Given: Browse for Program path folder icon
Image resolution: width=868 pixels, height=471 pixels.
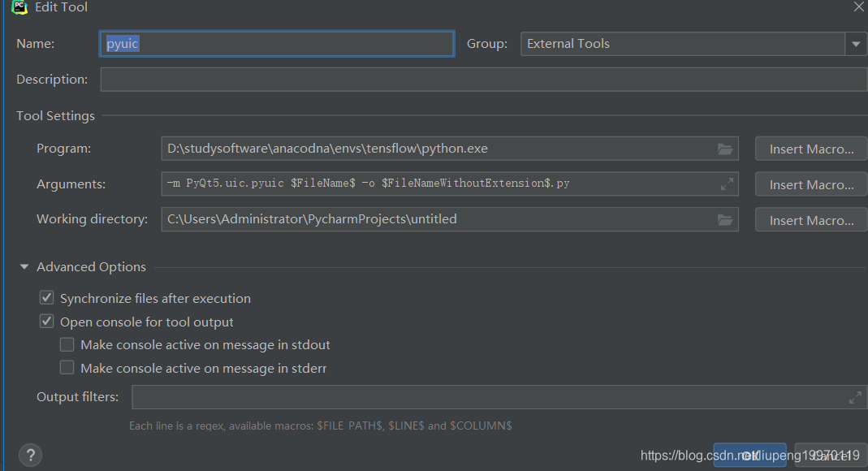Looking at the screenshot, I should click(724, 149).
